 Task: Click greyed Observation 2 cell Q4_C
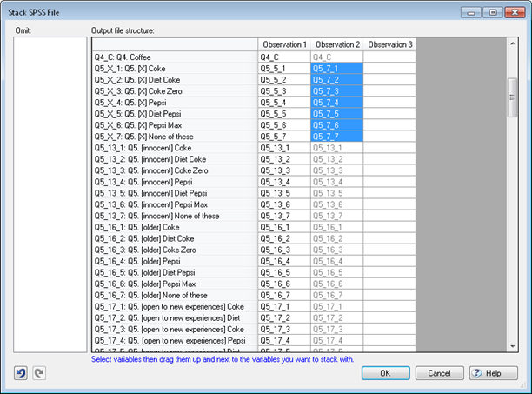pos(337,57)
